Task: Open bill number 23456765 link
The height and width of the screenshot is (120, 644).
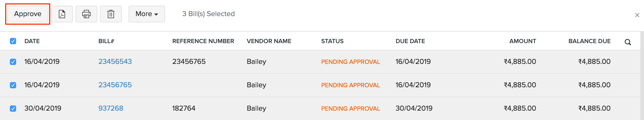Action: click(115, 85)
